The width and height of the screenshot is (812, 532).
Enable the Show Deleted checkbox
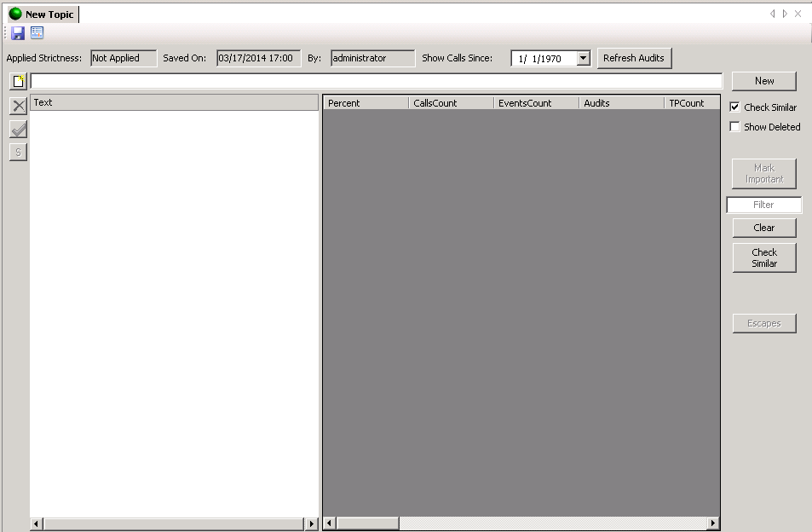pyautogui.click(x=735, y=127)
